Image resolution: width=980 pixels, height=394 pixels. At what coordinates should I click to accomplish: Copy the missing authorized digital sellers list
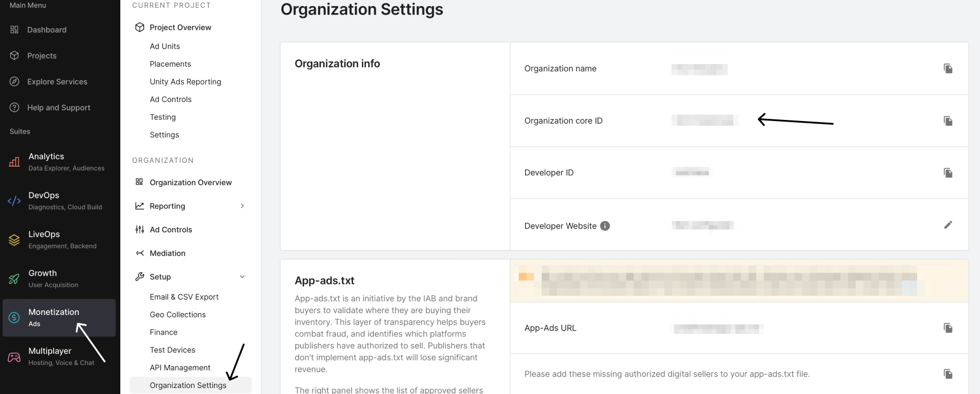pyautogui.click(x=947, y=374)
